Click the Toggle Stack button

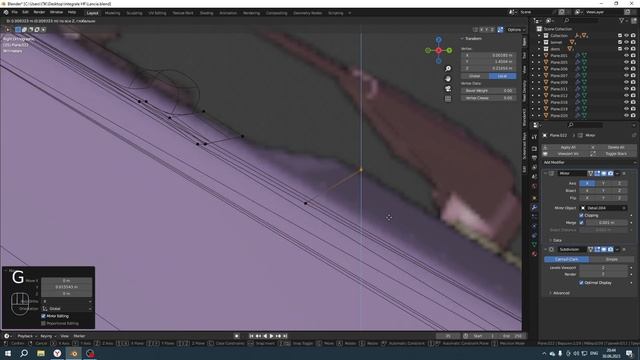pyautogui.click(x=616, y=154)
